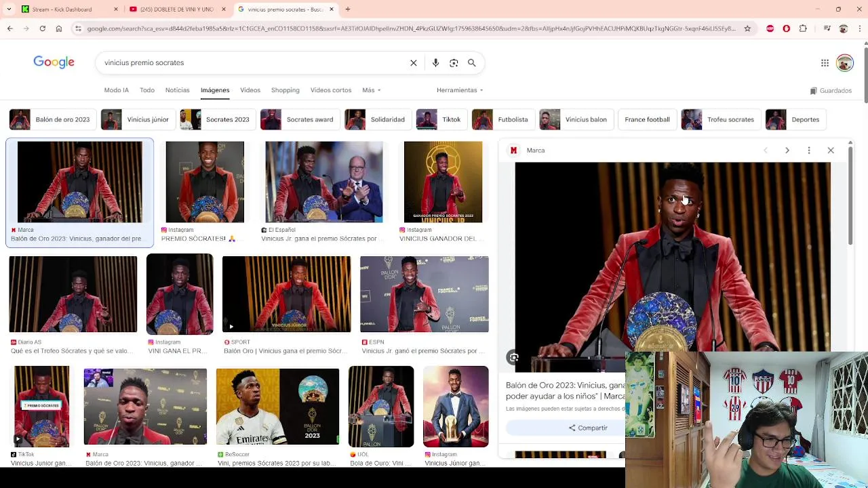Click the search text input field
This screenshot has width=868, height=488.
point(254,62)
